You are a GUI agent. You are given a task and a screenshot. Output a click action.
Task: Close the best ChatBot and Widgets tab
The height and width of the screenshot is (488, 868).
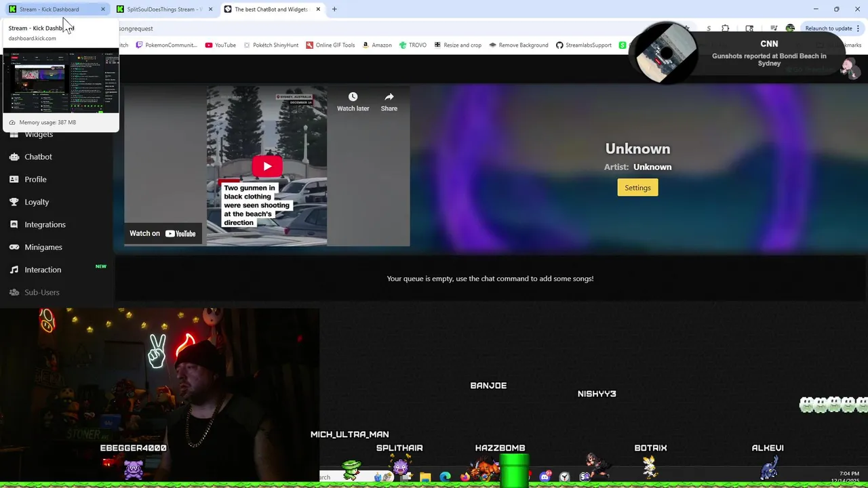click(x=317, y=9)
